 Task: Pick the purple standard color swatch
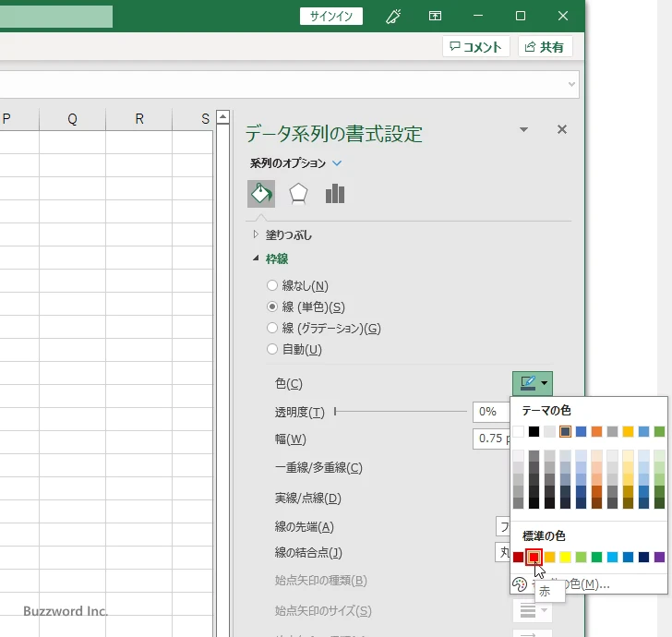(x=660, y=557)
